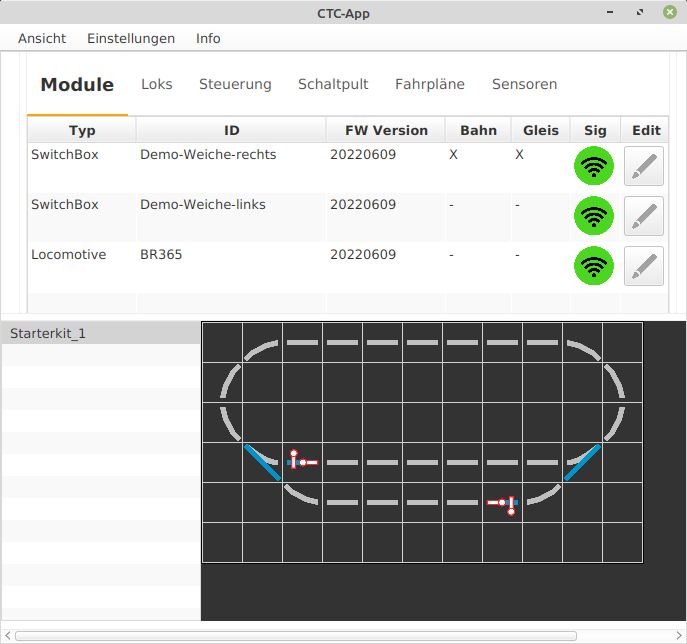Switch to the Loks tab
This screenshot has width=687, height=644.
[x=157, y=84]
